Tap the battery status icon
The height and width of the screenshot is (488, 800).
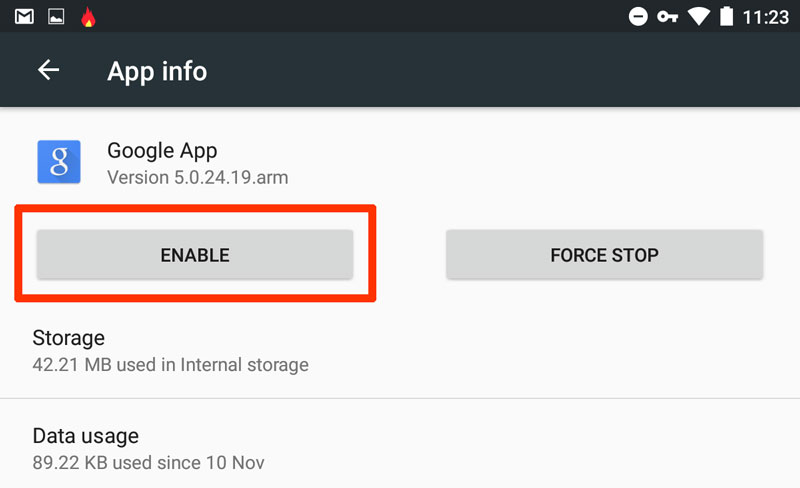pyautogui.click(x=727, y=16)
